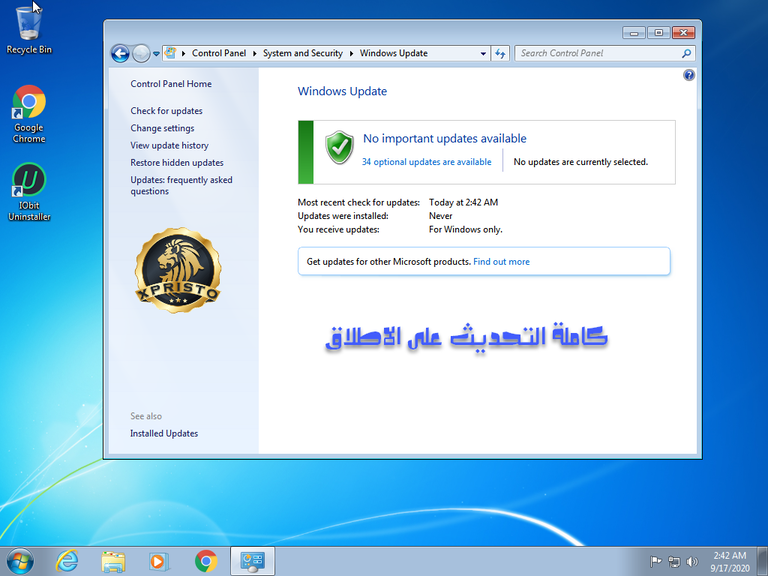
Task: Expand the chevron after System and Security
Action: pos(352,53)
